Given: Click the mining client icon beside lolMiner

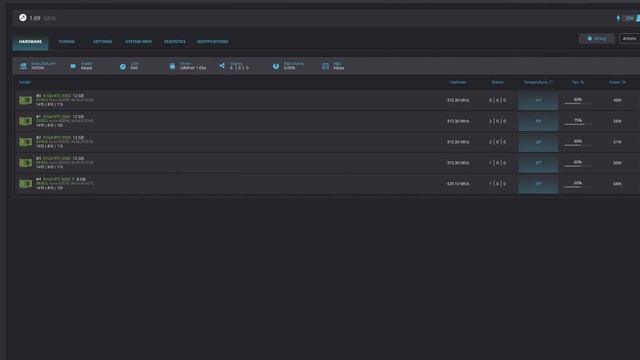Looking at the screenshot, I should click(x=172, y=66).
